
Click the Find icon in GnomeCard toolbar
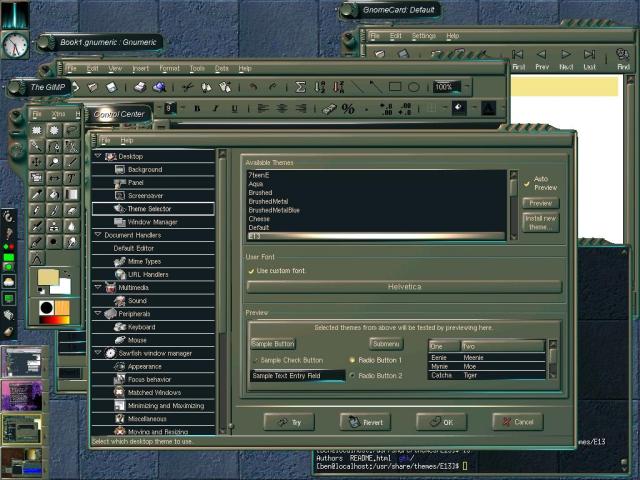(623, 59)
